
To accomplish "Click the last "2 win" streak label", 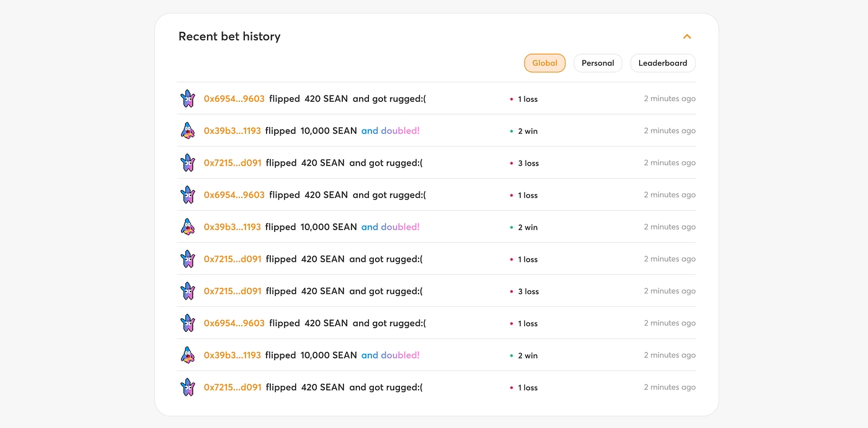I will click(x=528, y=355).
